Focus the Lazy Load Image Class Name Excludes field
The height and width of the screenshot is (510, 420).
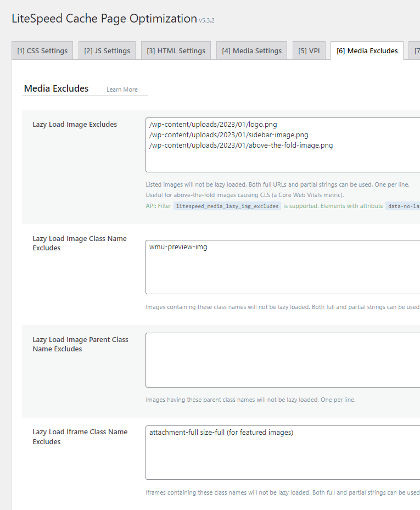click(283, 267)
